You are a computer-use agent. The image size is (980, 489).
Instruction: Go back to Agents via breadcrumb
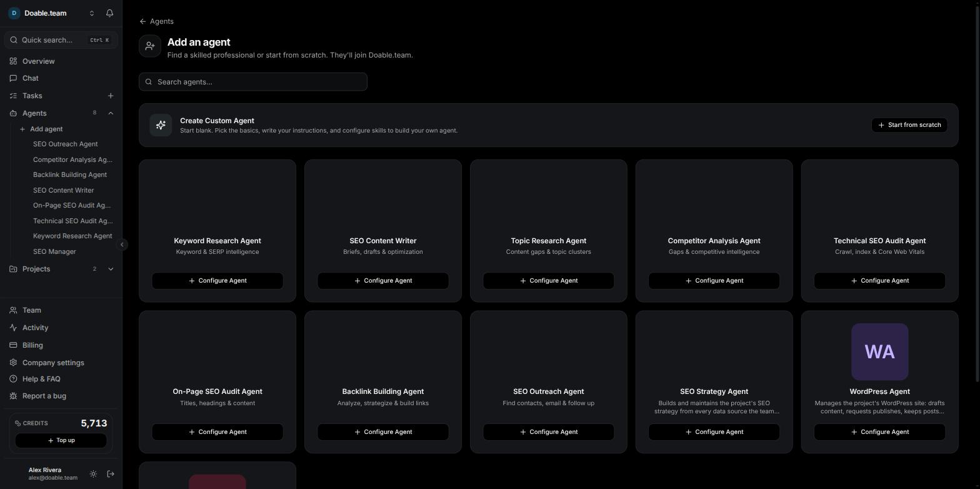pos(156,21)
